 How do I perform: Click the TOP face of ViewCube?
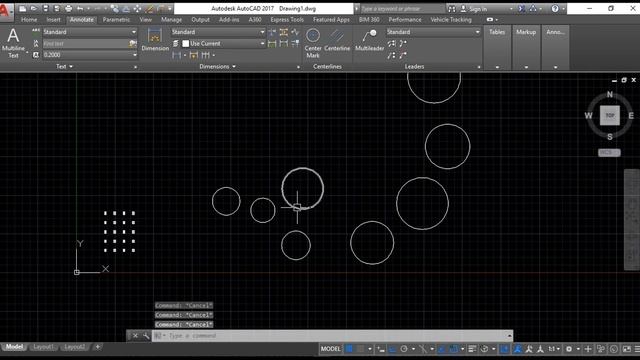[x=610, y=116]
